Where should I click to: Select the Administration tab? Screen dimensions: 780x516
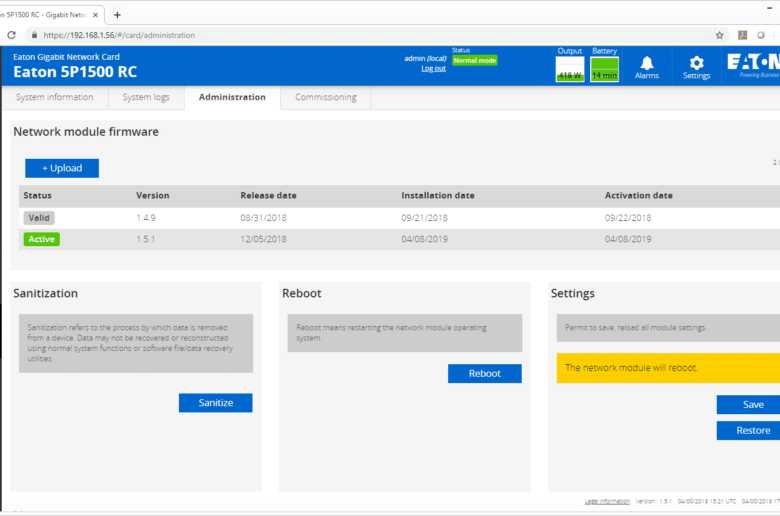tap(232, 97)
